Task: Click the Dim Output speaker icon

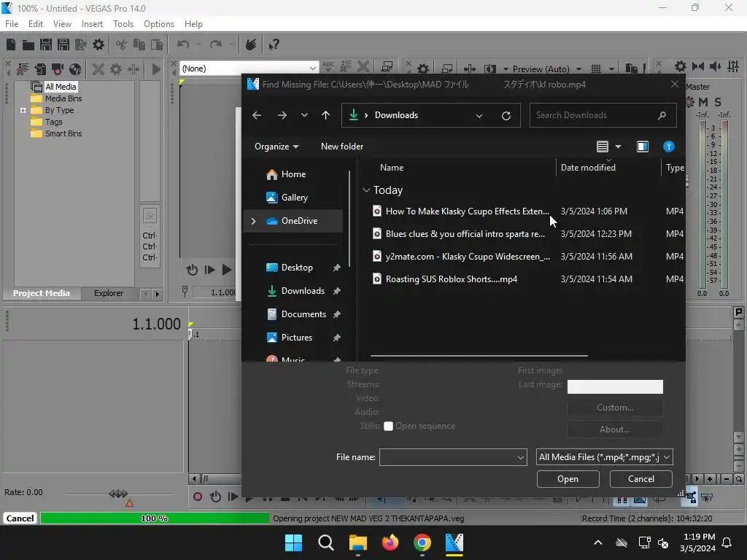Action: click(715, 66)
